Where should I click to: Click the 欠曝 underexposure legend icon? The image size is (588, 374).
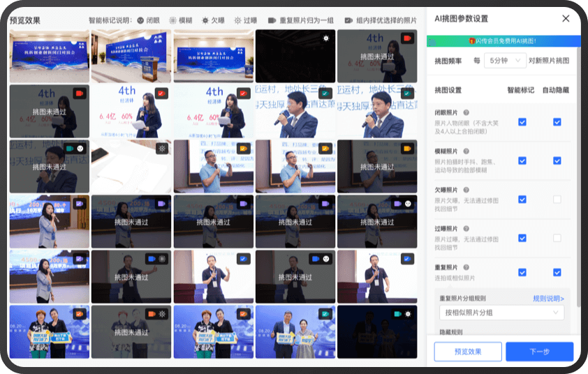pos(205,21)
